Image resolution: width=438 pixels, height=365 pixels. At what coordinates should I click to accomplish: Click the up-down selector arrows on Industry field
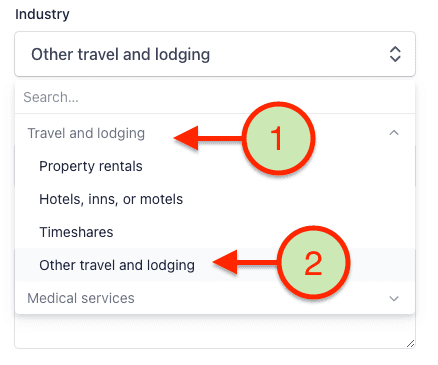[395, 54]
